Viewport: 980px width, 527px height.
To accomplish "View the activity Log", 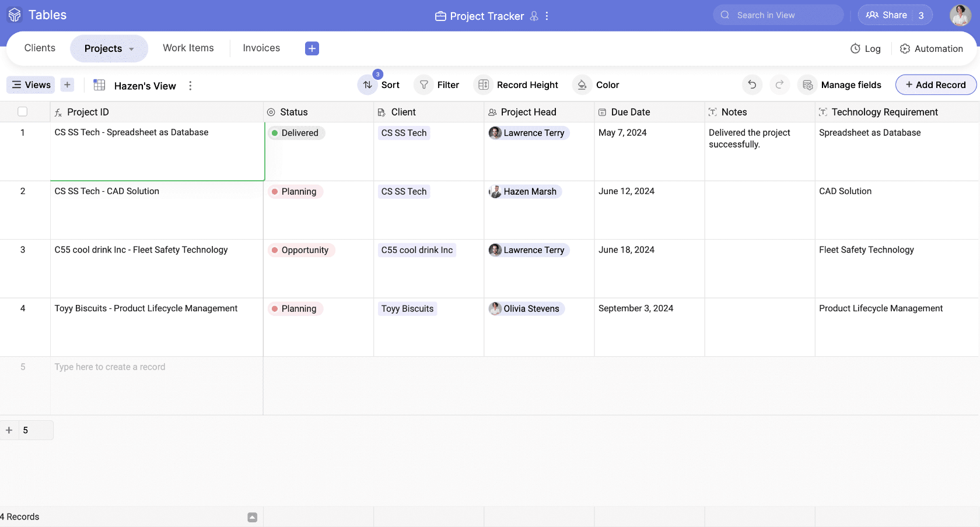I will [866, 48].
